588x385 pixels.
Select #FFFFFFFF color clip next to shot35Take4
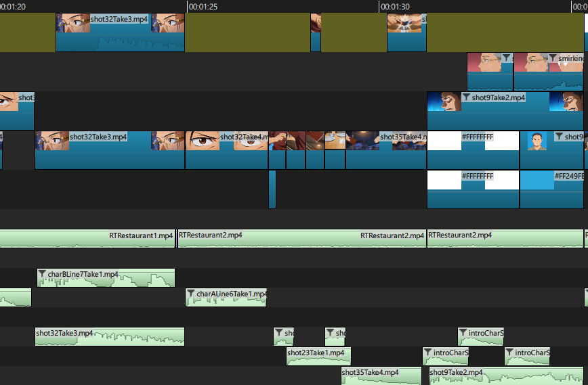tap(473, 150)
